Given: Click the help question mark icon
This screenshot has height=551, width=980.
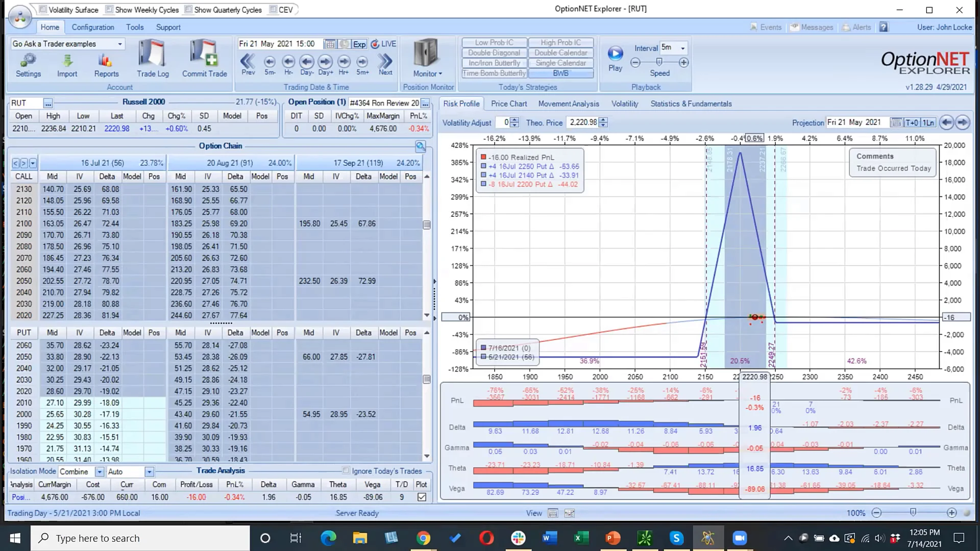Looking at the screenshot, I should click(x=884, y=28).
